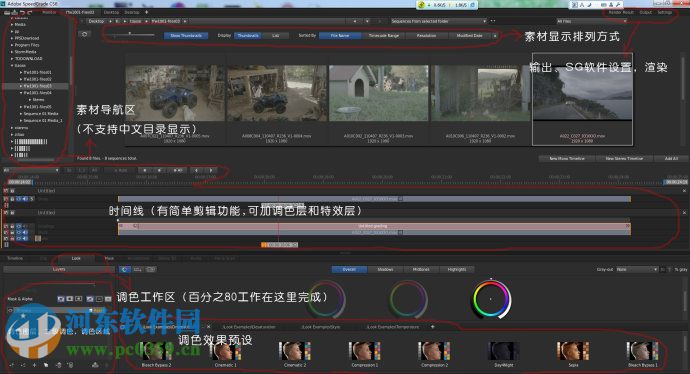This screenshot has height=374, width=690.
Task: Click third Mask & Alpha mode icon
Action: pyautogui.click(x=79, y=299)
